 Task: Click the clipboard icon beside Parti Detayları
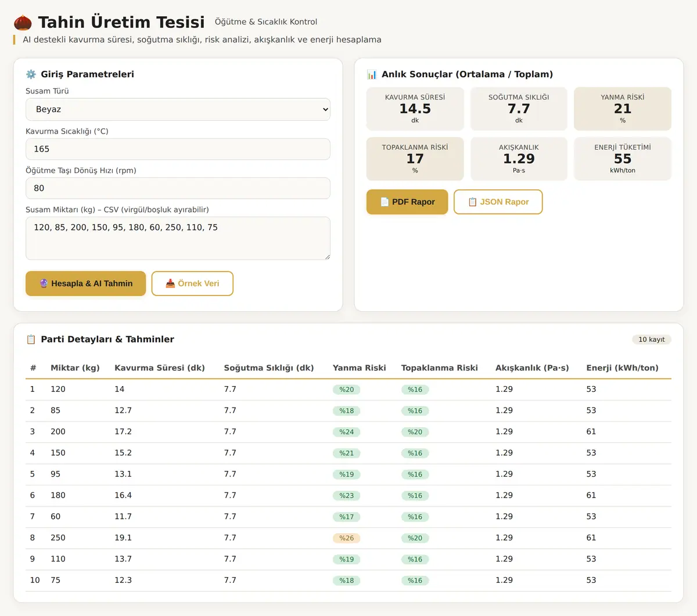point(31,340)
